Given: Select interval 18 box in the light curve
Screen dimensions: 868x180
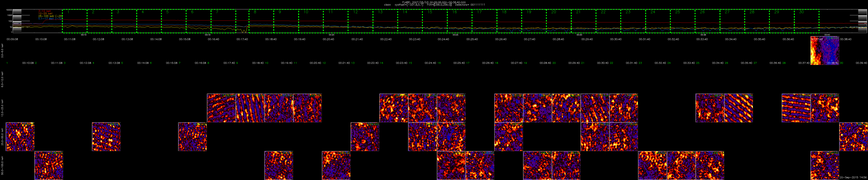Looking at the screenshot, I should click(x=509, y=21).
